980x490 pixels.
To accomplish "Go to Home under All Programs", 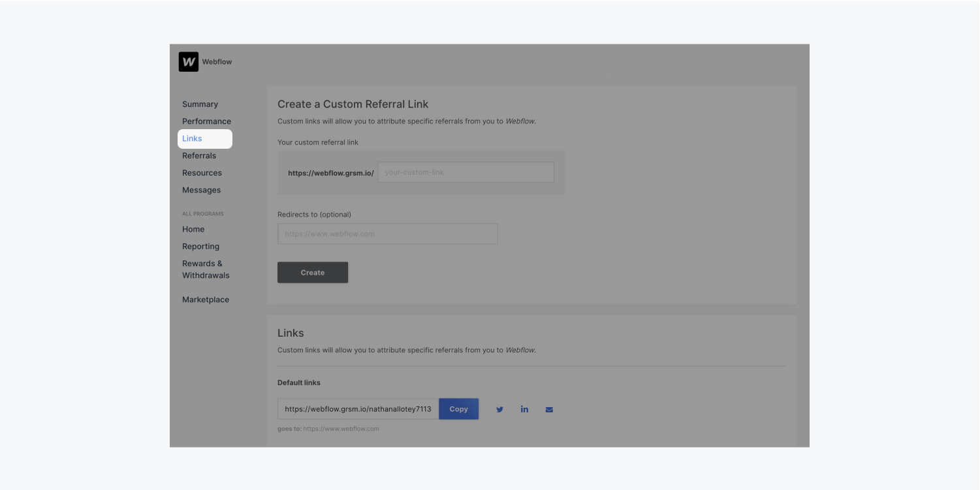I will 193,229.
